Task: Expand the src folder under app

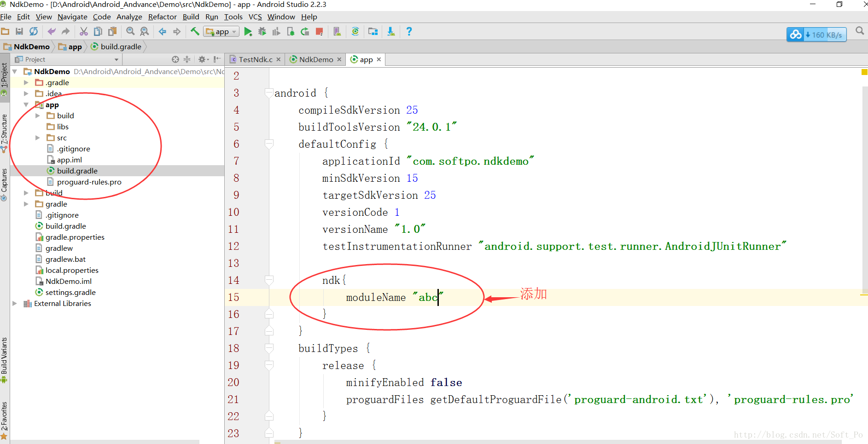Action: click(x=38, y=138)
